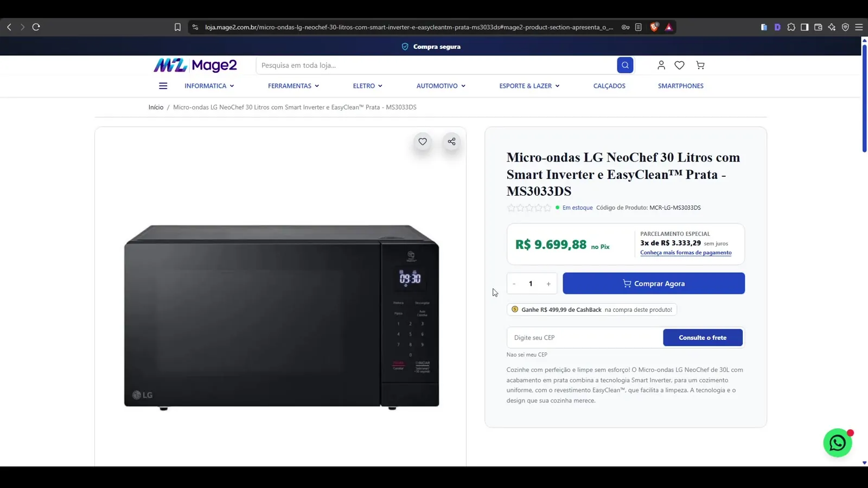Click the page vertical scrollbar
The height and width of the screenshot is (488, 868).
864,98
